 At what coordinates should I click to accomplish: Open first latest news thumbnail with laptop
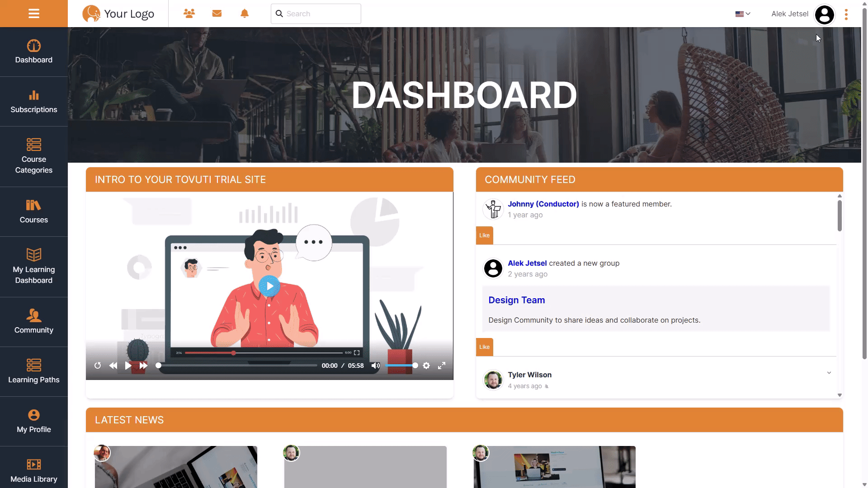click(176, 467)
